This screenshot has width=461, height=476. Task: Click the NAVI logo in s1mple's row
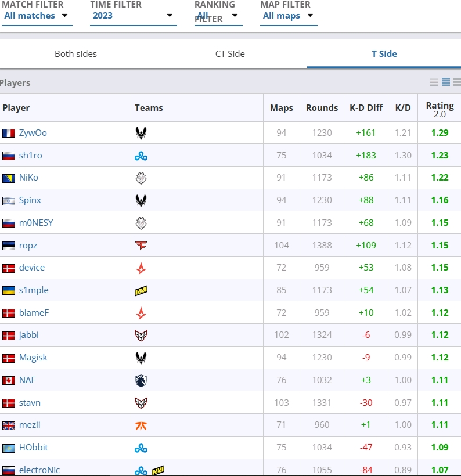pyautogui.click(x=141, y=290)
